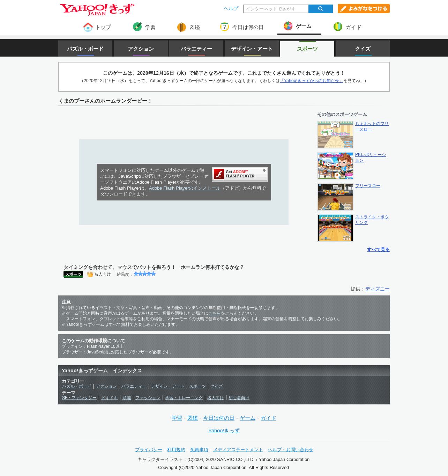Open footer 図鑑 link
The height and width of the screenshot is (476, 448).
[x=193, y=418]
